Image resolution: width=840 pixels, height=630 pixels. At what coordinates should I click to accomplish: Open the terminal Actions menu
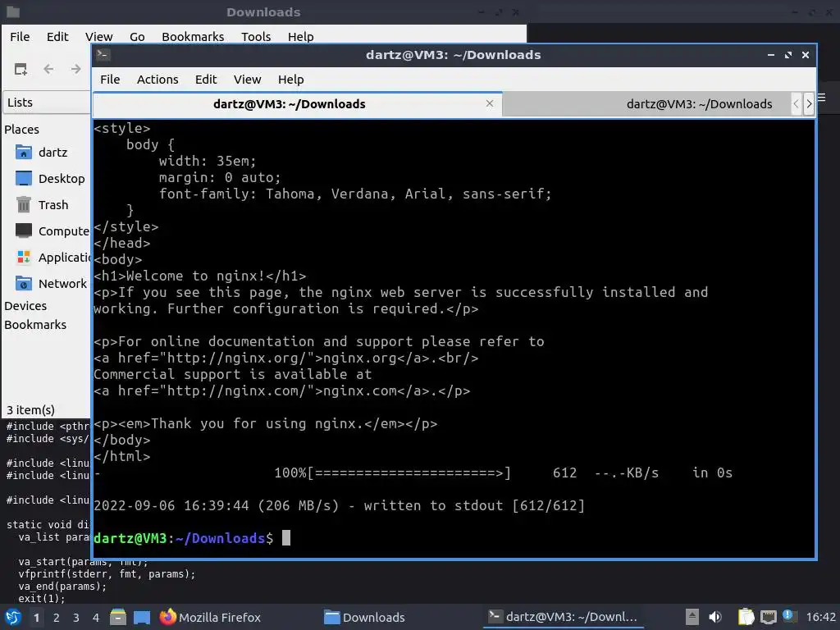tap(157, 80)
